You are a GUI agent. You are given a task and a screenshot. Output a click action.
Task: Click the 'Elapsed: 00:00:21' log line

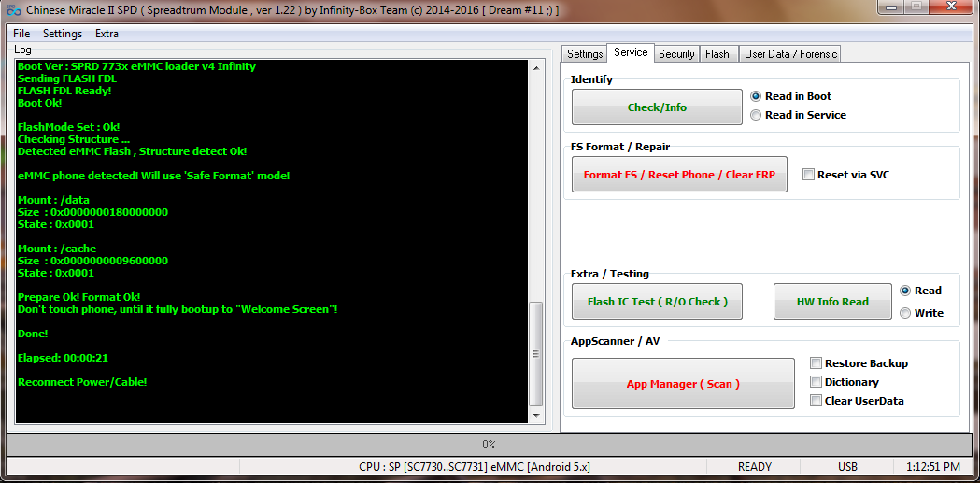[x=64, y=358]
